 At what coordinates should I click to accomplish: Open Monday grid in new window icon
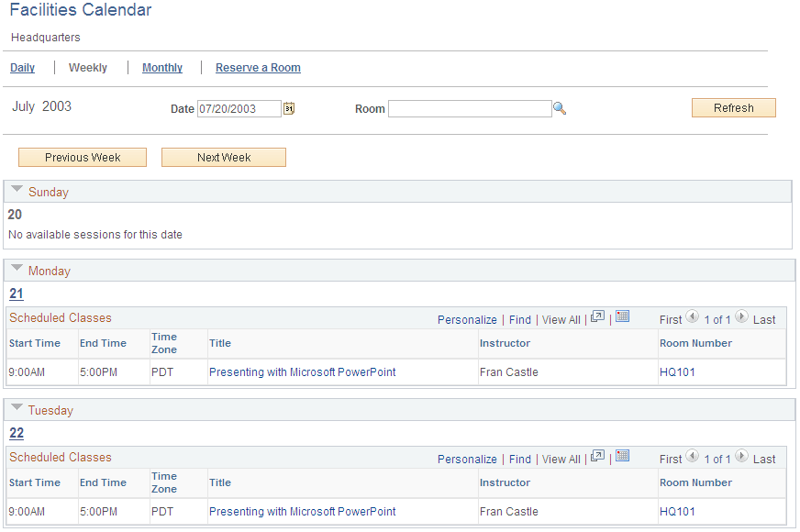(597, 317)
